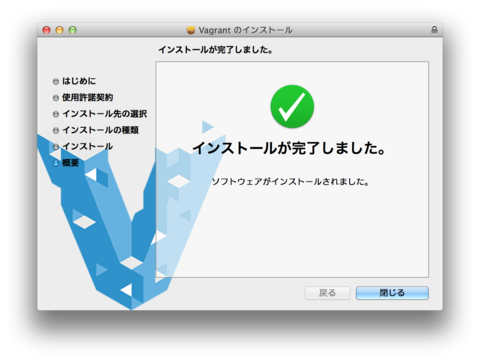The height and width of the screenshot is (362, 480).
Task: Go to インストール先の選択 step label
Action: [x=105, y=114]
